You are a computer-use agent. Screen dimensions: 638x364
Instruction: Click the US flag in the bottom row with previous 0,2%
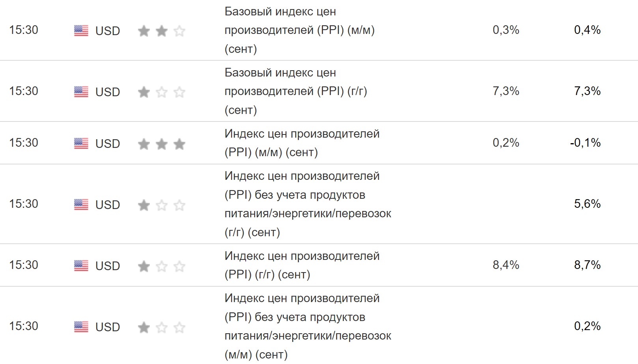81,327
